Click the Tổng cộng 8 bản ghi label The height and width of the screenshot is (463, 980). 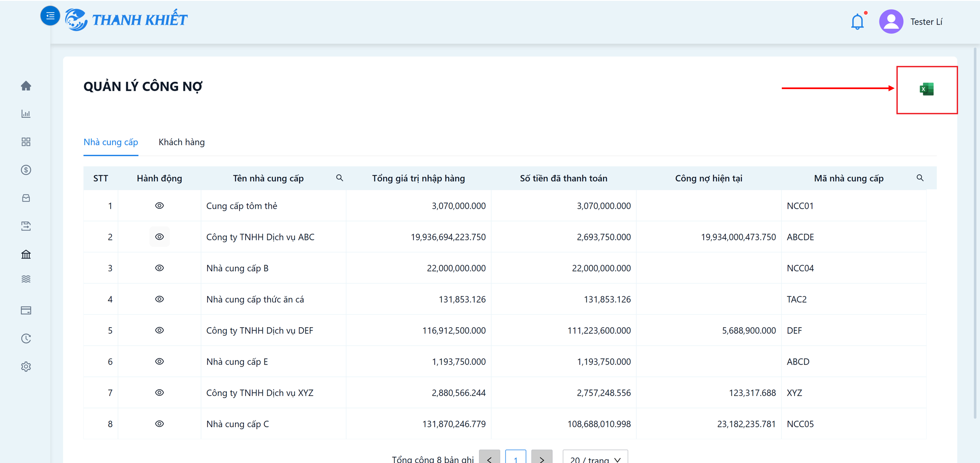tap(433, 459)
